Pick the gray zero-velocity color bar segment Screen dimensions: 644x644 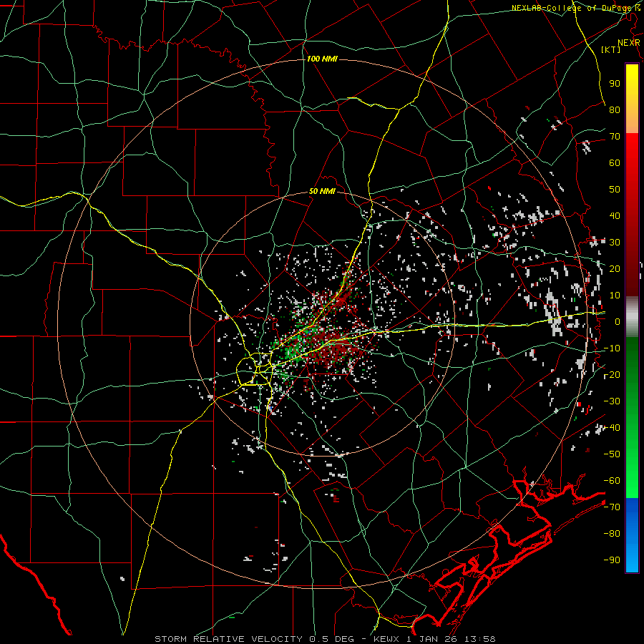coord(632,317)
